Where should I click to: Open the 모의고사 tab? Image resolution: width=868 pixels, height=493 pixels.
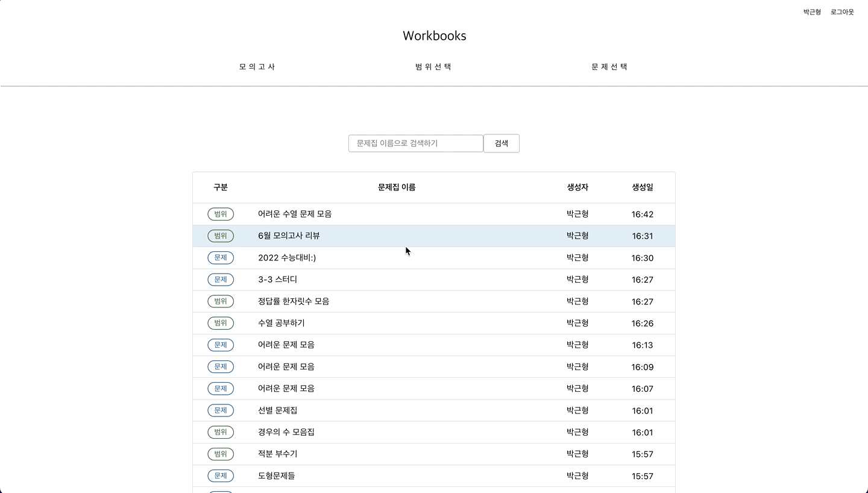257,67
